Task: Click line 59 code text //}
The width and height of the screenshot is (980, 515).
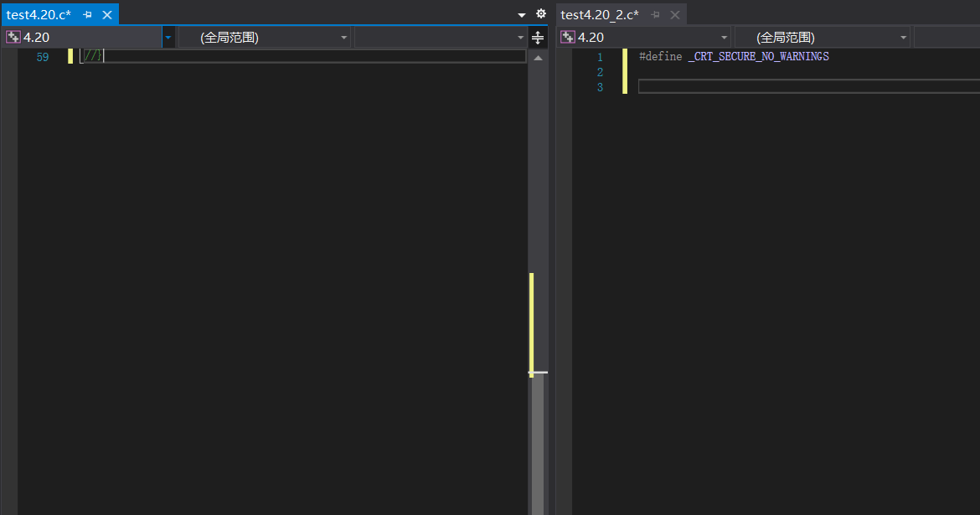Action: click(93, 56)
